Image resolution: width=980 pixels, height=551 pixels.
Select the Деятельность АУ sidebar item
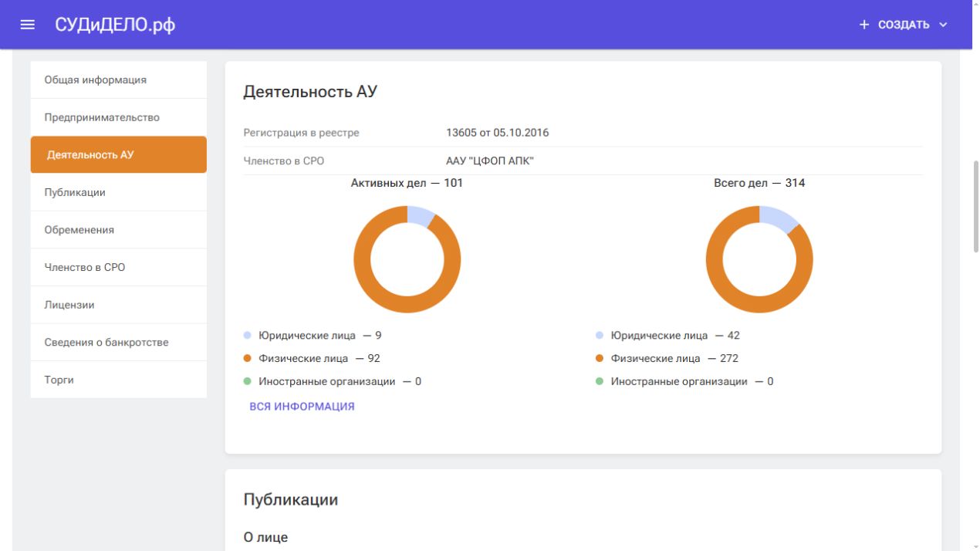tap(119, 154)
